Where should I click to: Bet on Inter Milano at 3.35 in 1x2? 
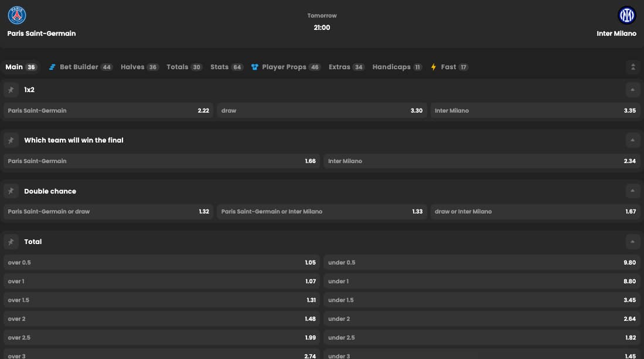(x=535, y=111)
